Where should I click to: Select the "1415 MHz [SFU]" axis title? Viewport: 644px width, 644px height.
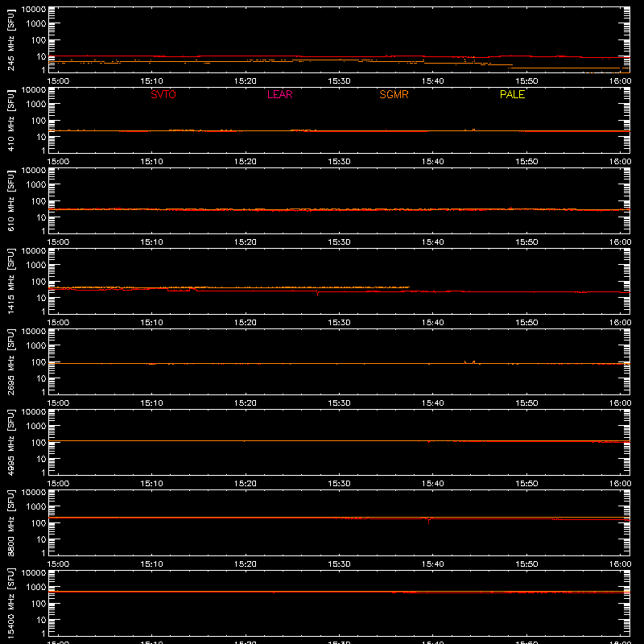click(x=11, y=281)
